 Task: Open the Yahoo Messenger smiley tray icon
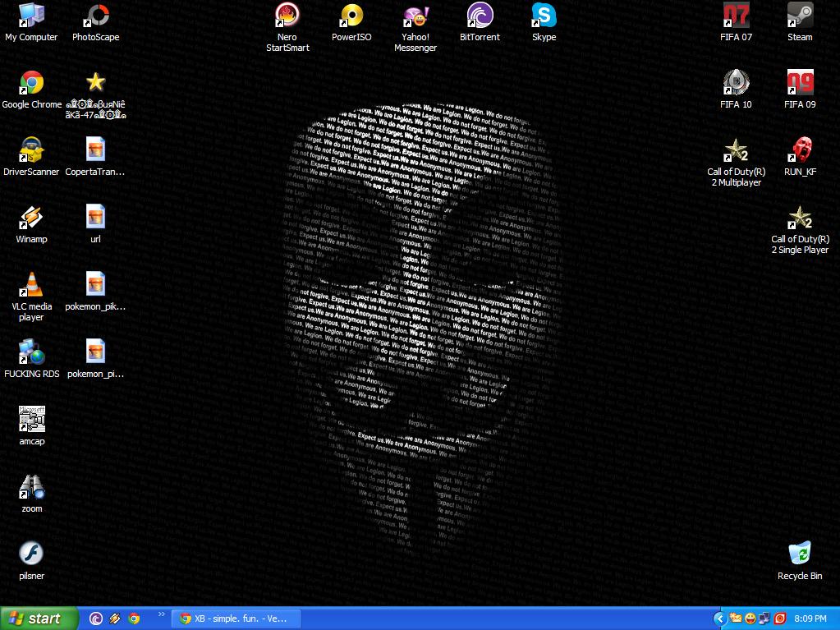[750, 619]
